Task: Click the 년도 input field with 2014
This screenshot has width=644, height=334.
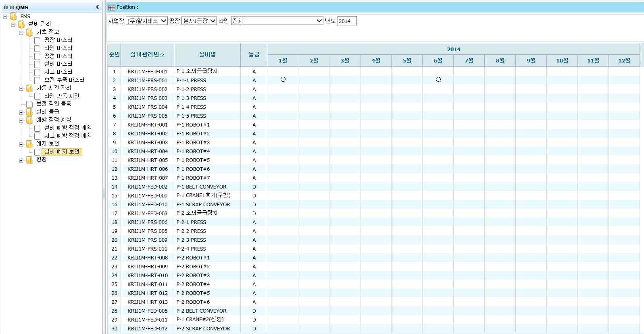Action: [347, 21]
